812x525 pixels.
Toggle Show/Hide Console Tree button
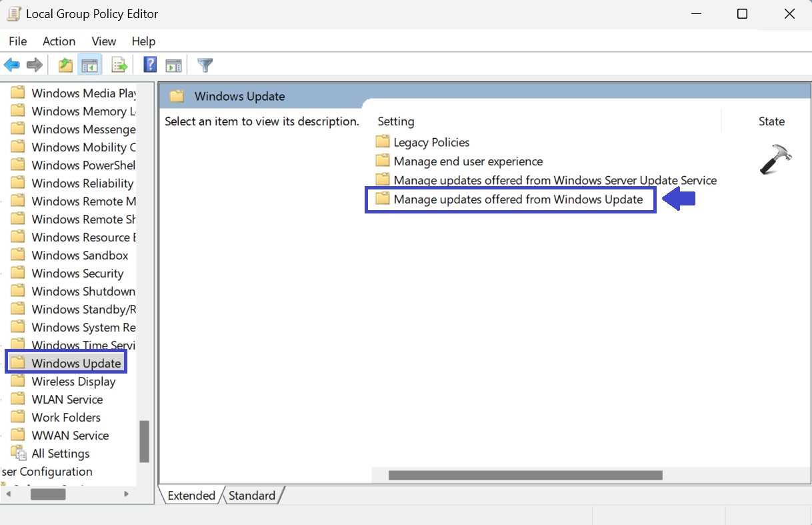tap(89, 65)
